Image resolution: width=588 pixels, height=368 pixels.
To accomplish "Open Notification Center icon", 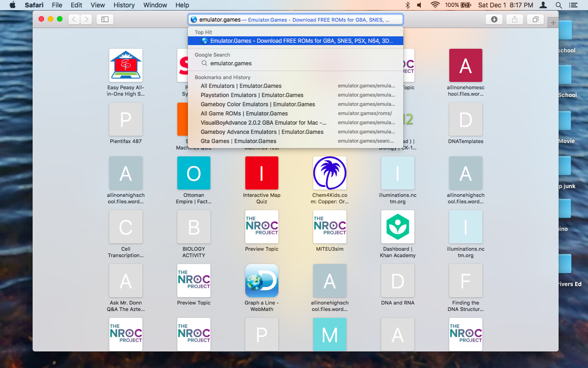I will point(573,5).
